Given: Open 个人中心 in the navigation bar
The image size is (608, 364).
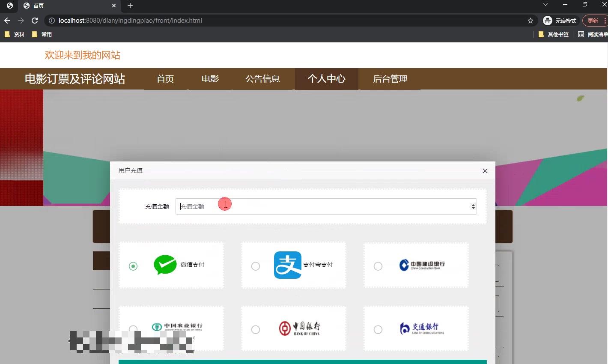Looking at the screenshot, I should click(327, 79).
